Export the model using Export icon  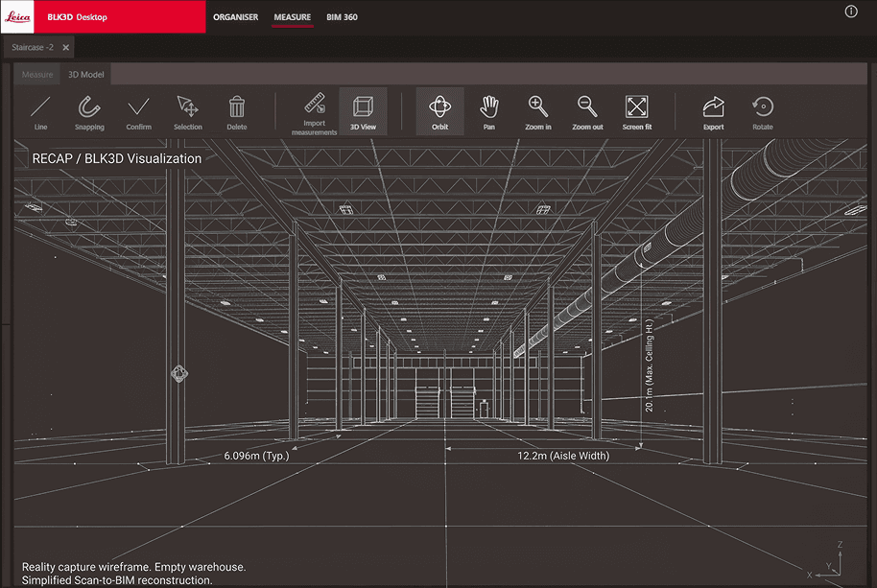coord(713,112)
